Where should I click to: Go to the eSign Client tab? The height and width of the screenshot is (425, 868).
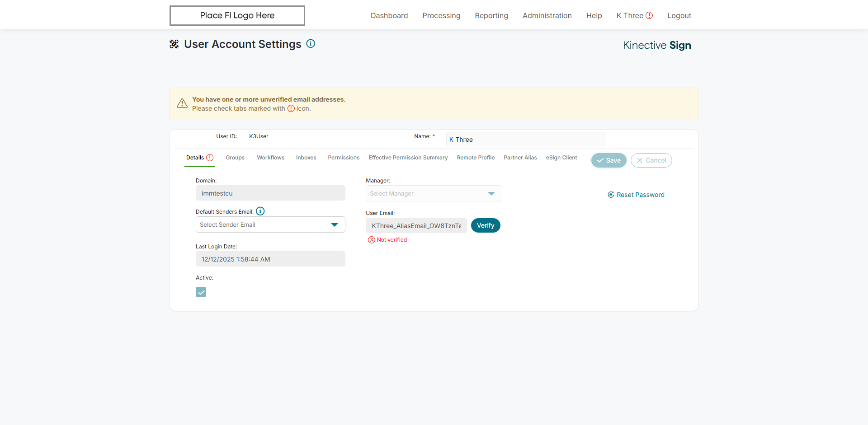tap(561, 158)
